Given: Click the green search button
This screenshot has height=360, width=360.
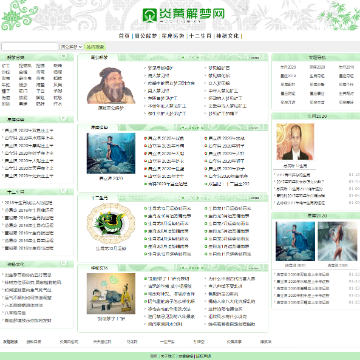Looking at the screenshot, I should pos(95,47).
